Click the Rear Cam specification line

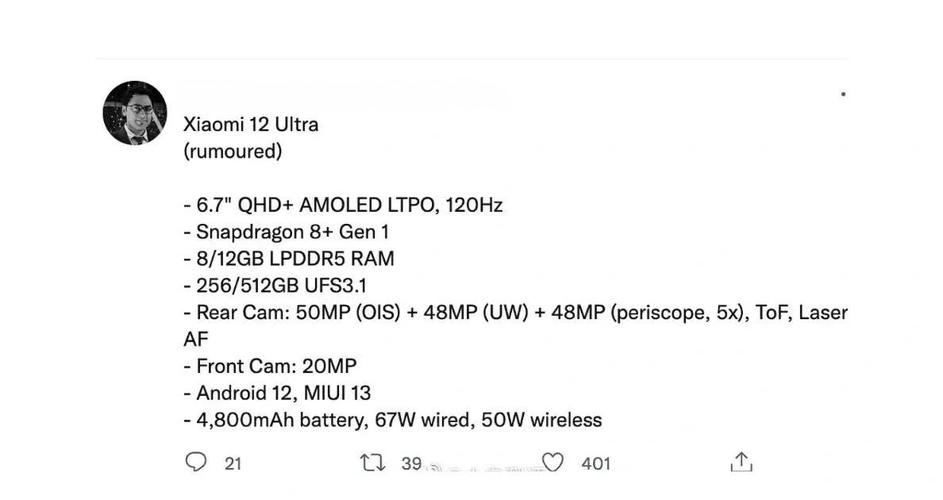[x=515, y=313]
